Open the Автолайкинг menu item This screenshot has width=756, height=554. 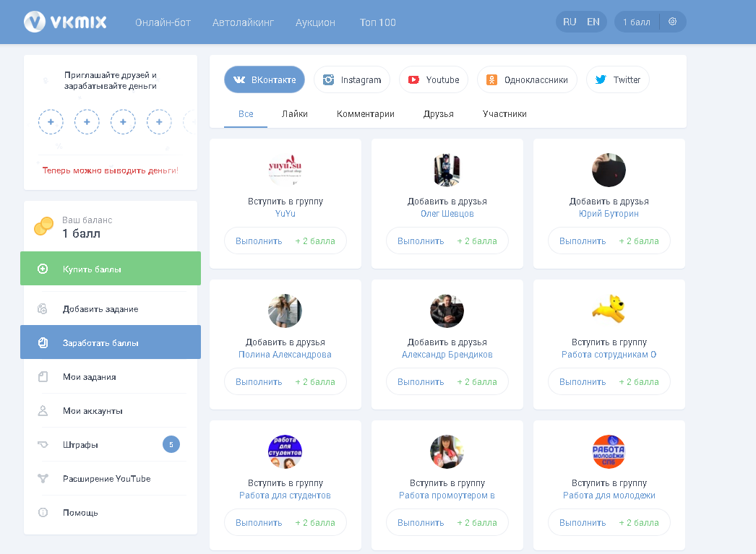243,22
